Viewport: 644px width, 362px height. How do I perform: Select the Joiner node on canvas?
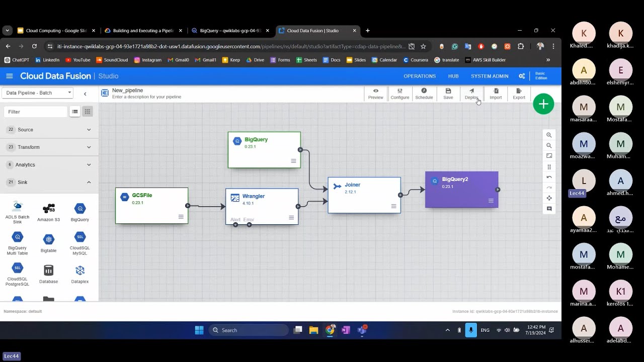364,195
